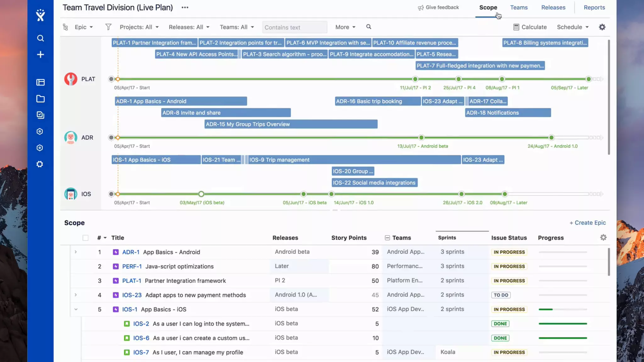
Task: Open the three-dot menu next to plan title
Action: tap(185, 8)
